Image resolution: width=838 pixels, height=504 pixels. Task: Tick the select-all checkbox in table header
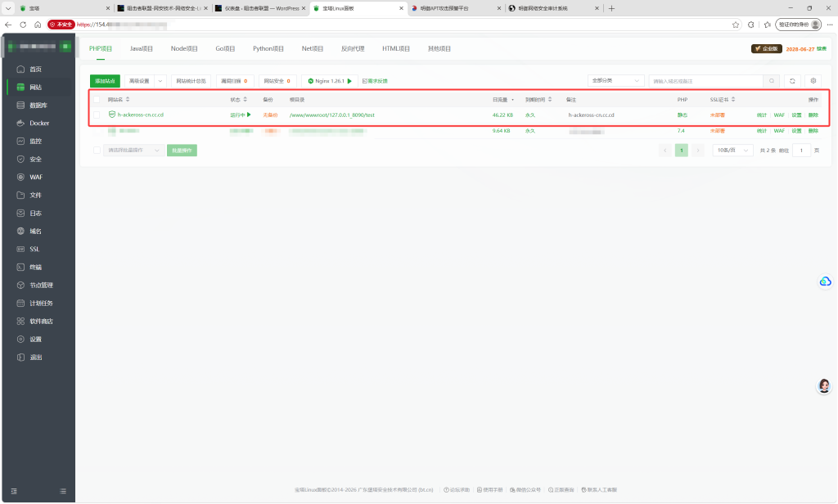[x=97, y=100]
